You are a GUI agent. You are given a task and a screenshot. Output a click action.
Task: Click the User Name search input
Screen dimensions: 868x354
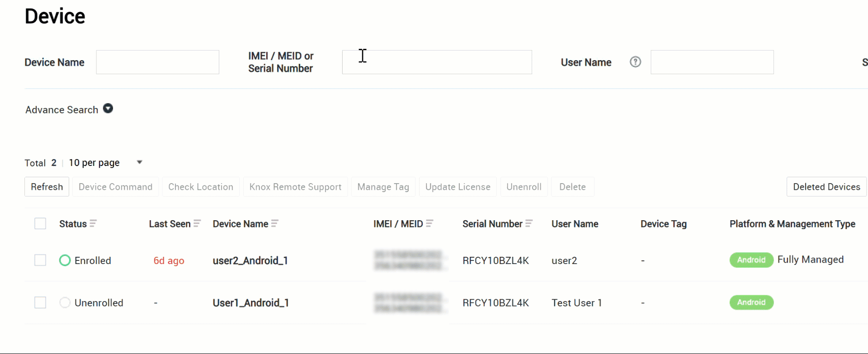click(712, 62)
